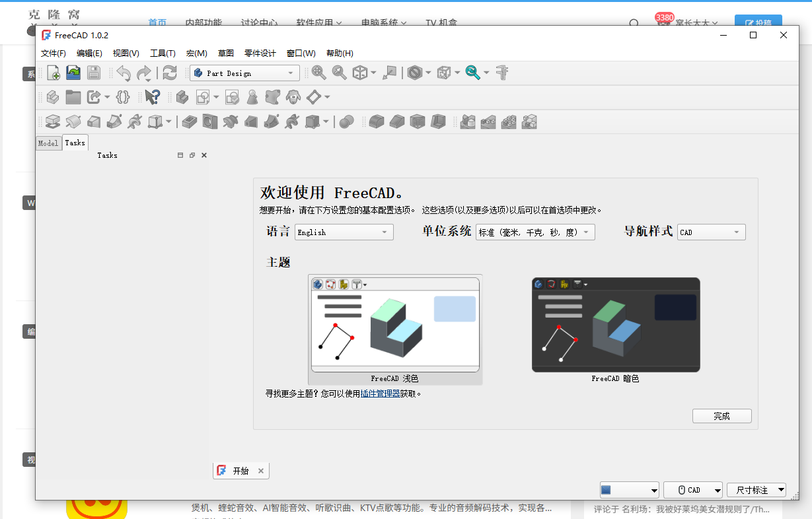Click the Pad tool icon

[x=53, y=121]
